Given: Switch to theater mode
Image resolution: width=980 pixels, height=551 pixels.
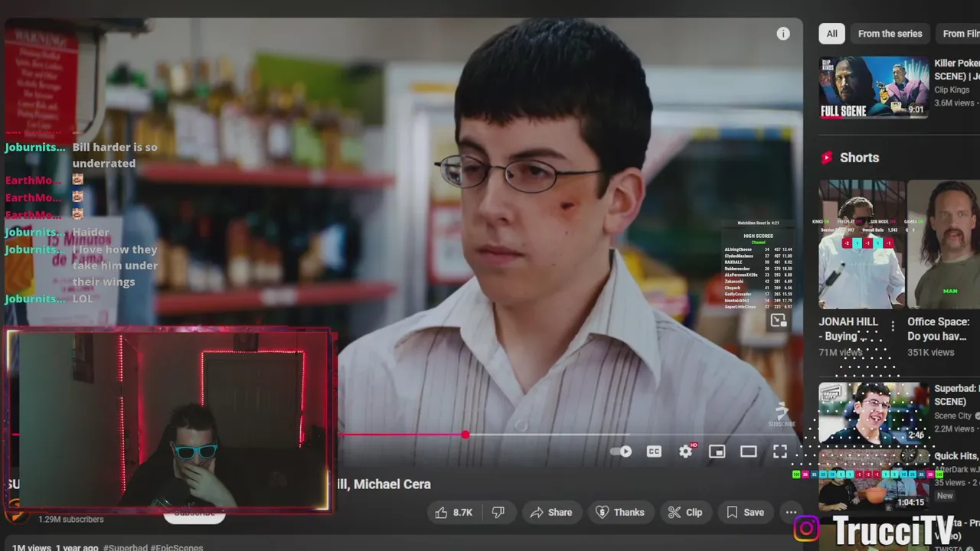Looking at the screenshot, I should 748,452.
